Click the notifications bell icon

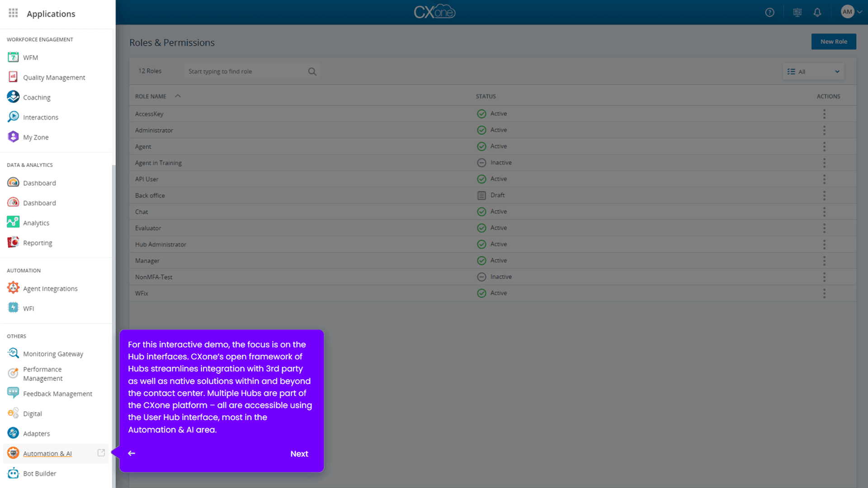tap(817, 13)
